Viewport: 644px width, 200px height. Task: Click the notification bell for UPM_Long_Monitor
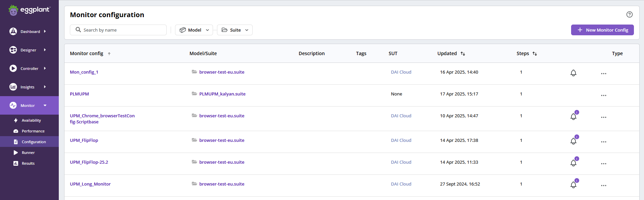click(573, 185)
